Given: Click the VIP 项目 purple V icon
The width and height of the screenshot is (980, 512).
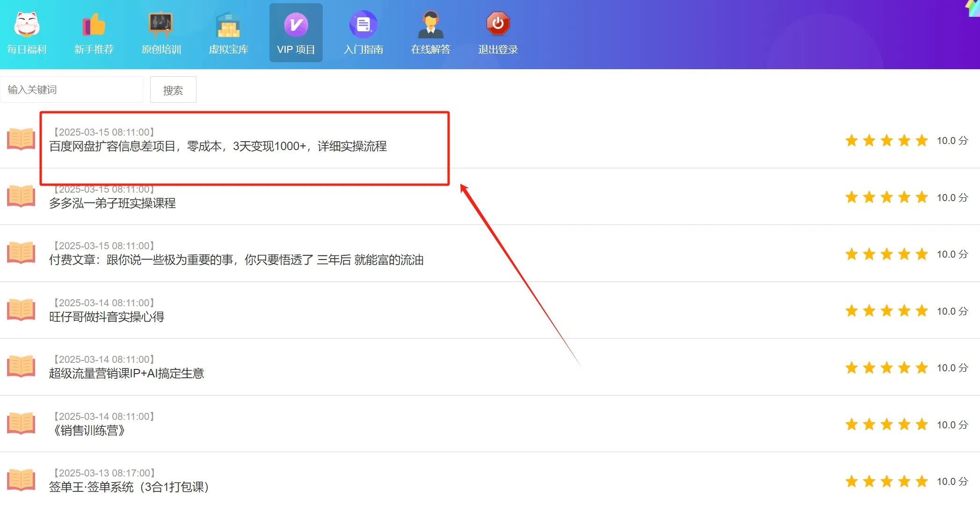Looking at the screenshot, I should coord(296,24).
